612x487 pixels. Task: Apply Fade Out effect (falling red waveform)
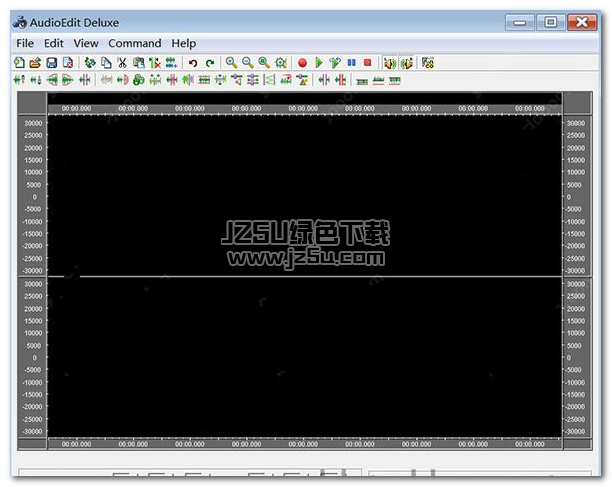click(x=68, y=80)
